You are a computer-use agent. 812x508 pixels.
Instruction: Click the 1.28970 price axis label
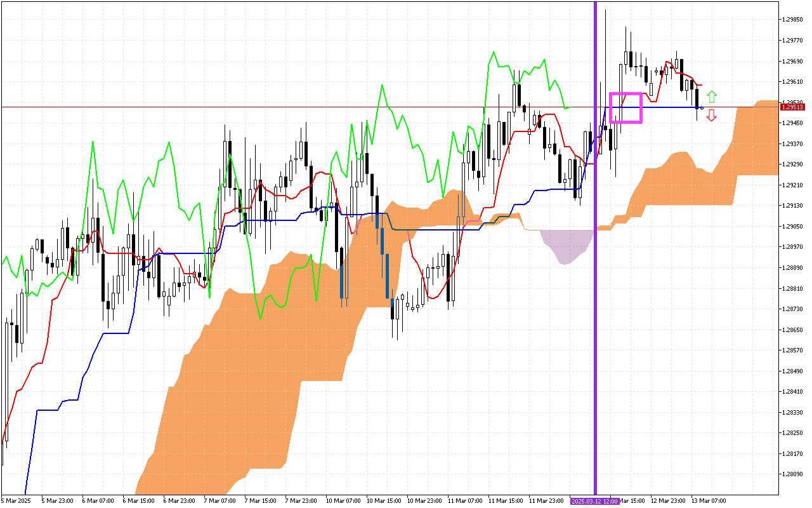point(793,247)
